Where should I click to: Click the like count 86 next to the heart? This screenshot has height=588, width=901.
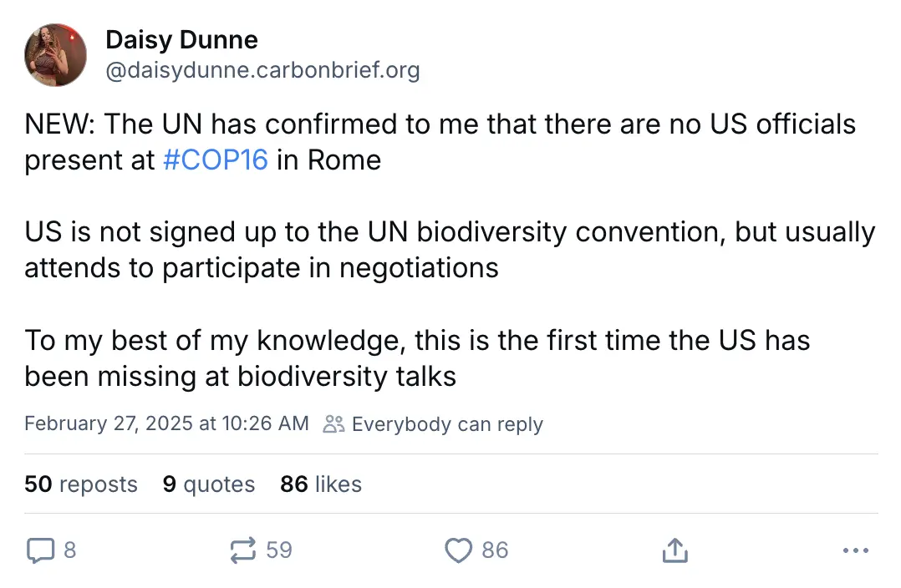496,550
